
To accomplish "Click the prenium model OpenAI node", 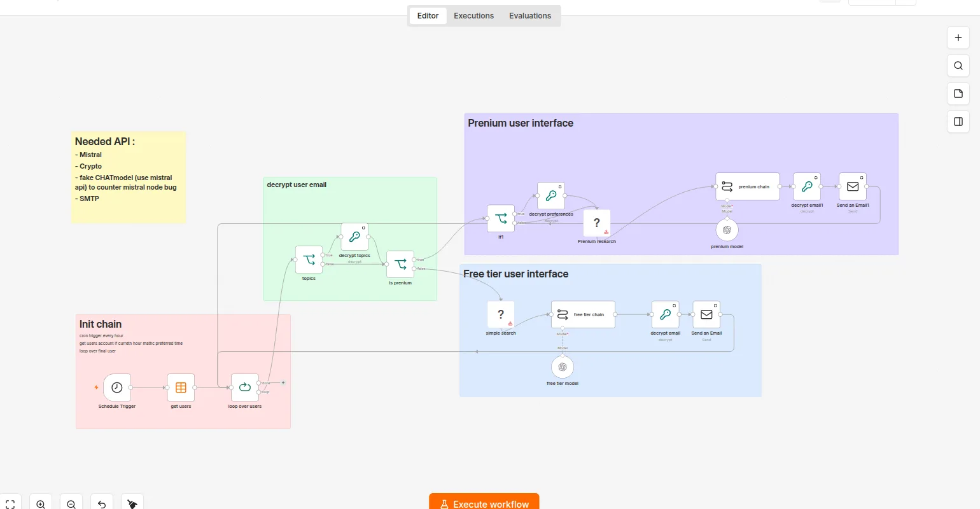I will [727, 230].
